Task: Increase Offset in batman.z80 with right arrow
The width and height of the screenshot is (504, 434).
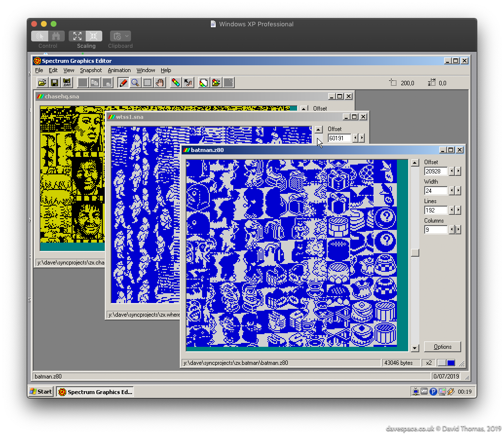Action: click(x=458, y=171)
